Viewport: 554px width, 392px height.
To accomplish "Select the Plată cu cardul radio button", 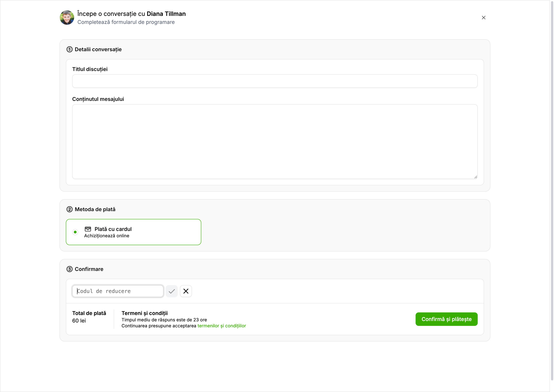I will [x=75, y=232].
